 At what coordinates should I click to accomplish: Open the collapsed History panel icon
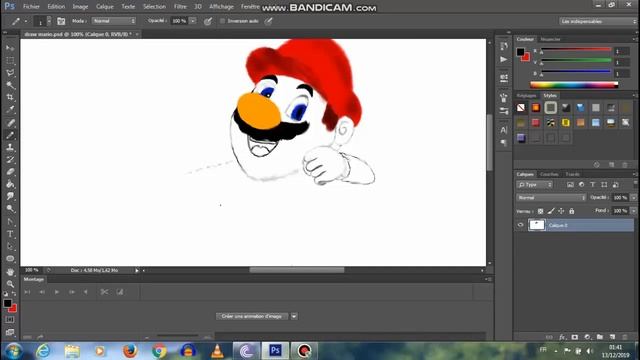tap(504, 46)
